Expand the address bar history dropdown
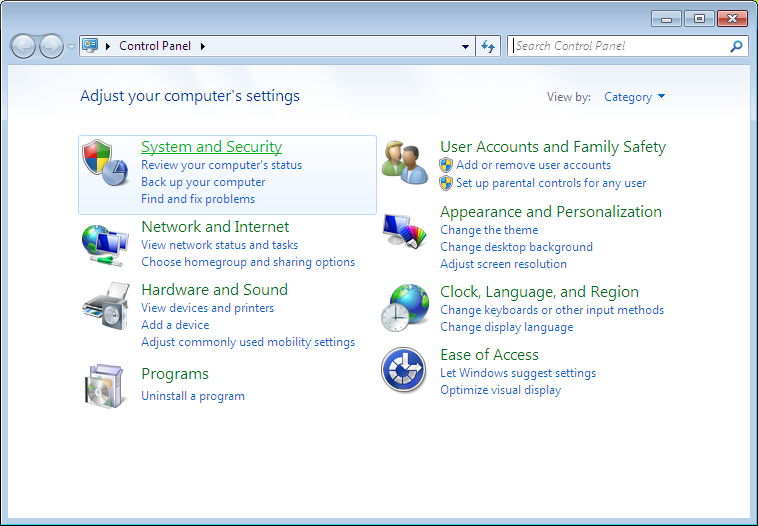The width and height of the screenshot is (758, 526). click(x=465, y=46)
